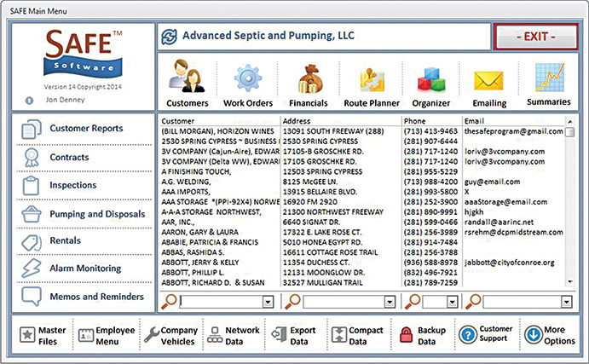Click the info icon near Jon Denney
This screenshot has height=364, width=589.
pos(30,100)
